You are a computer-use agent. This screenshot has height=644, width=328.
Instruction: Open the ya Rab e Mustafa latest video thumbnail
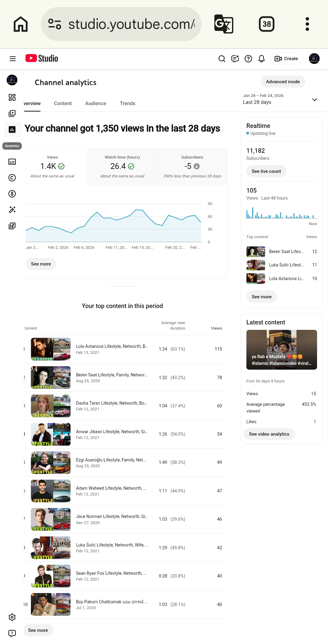coord(282,350)
